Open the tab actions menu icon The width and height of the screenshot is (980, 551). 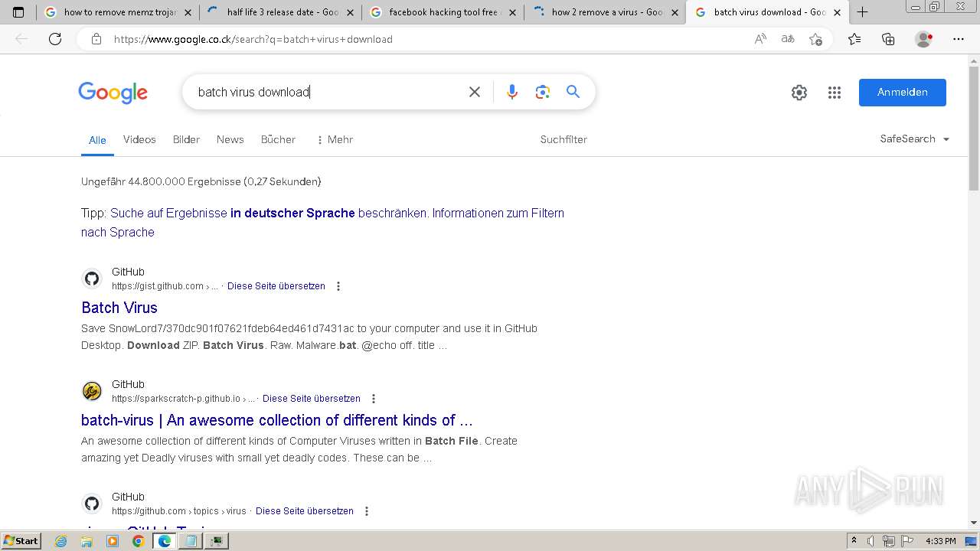[x=18, y=12]
